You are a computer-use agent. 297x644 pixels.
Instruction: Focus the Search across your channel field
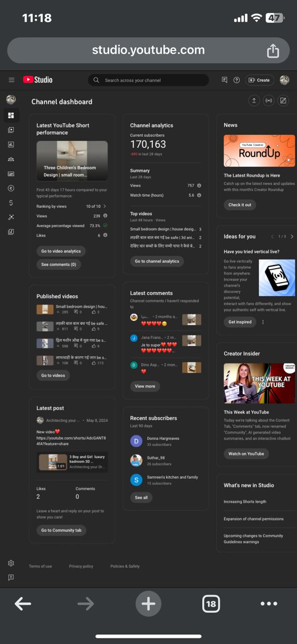148,80
